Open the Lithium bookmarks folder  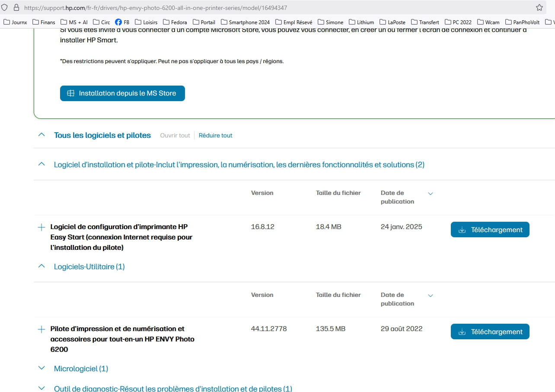(x=361, y=22)
